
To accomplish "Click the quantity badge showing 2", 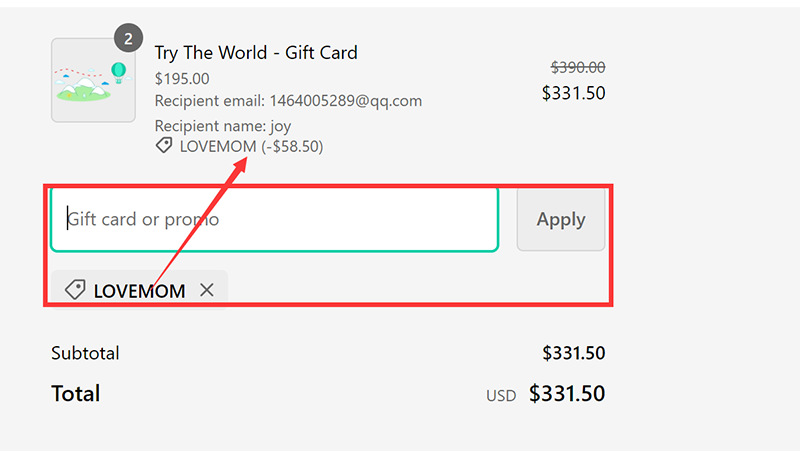I will point(127,39).
